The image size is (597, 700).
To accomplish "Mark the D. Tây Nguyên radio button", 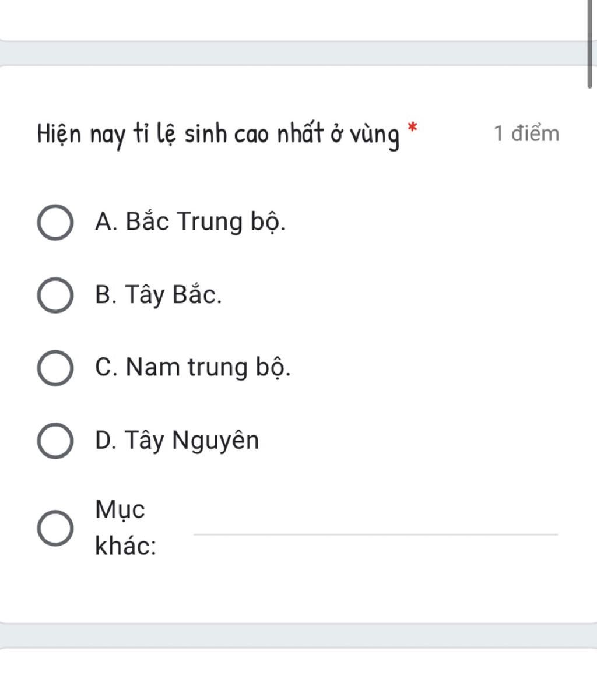I will [x=55, y=441].
